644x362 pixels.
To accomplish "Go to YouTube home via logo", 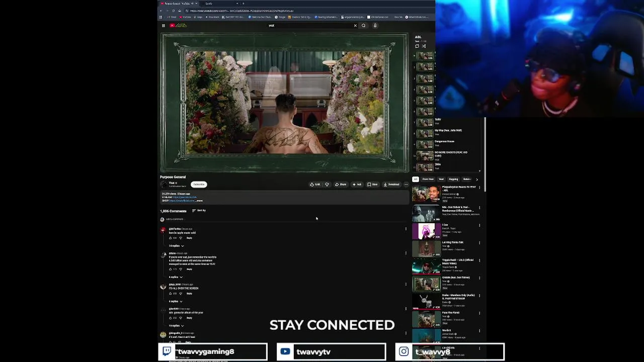I will [x=178, y=26].
